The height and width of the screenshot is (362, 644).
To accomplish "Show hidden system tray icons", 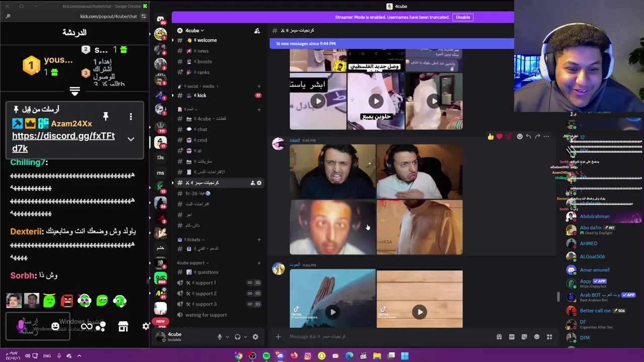I will [x=79, y=356].
